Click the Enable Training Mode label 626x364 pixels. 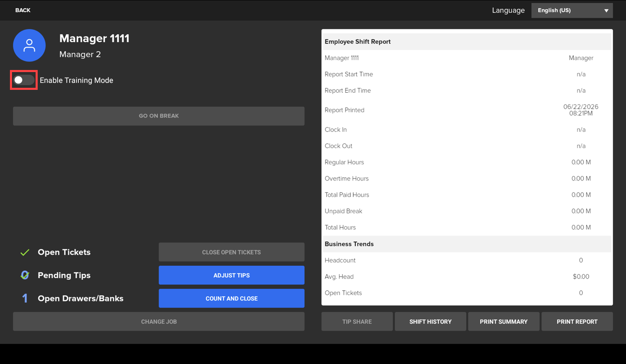(76, 80)
